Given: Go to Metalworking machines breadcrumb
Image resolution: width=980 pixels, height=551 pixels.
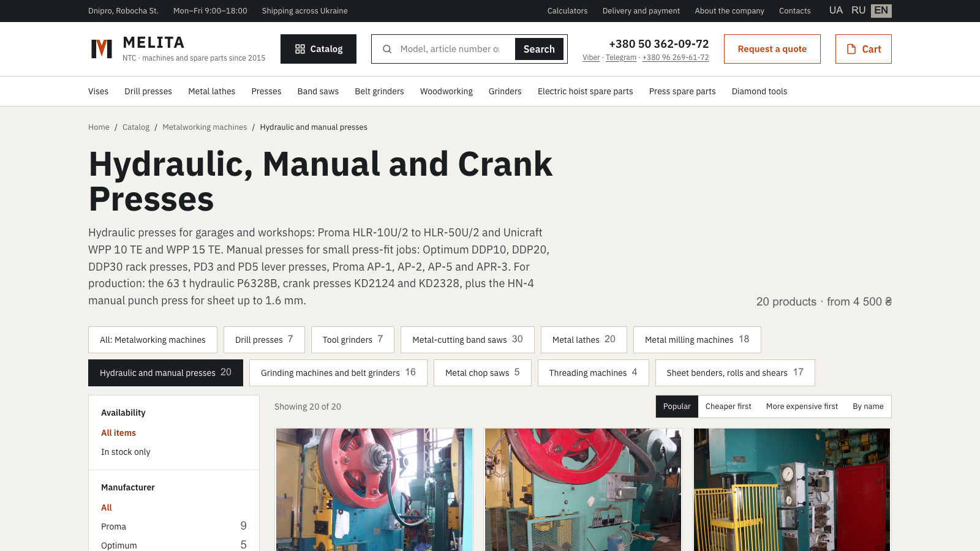Looking at the screenshot, I should click(205, 127).
